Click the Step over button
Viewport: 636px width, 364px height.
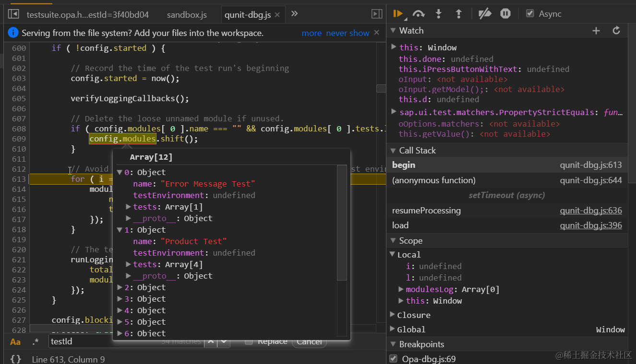(x=419, y=14)
